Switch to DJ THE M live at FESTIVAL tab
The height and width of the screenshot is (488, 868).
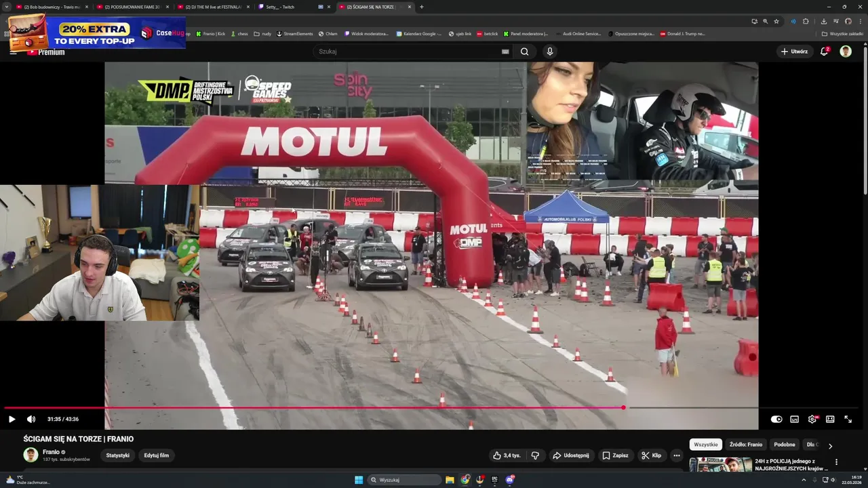(213, 7)
